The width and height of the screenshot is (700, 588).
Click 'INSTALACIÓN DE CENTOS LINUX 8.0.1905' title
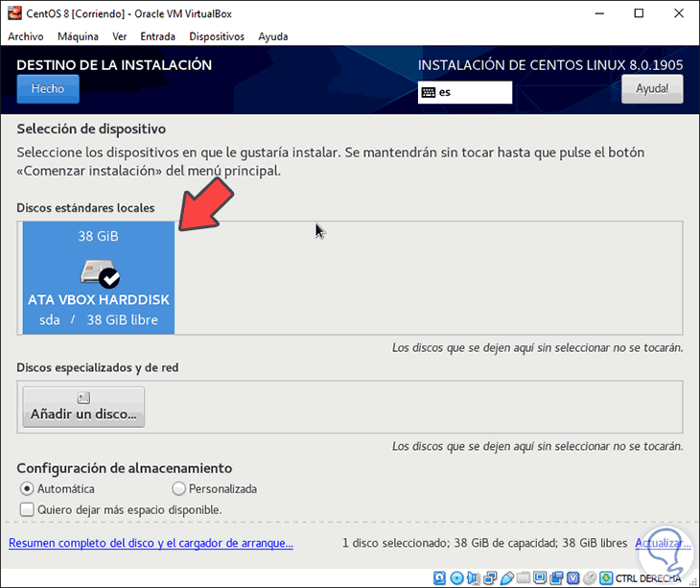pyautogui.click(x=550, y=65)
